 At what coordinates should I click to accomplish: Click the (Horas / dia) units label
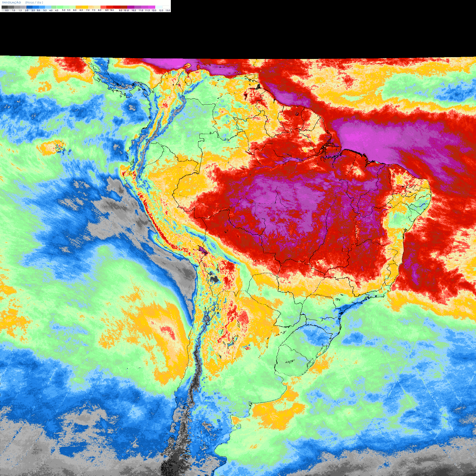pyautogui.click(x=34, y=2)
